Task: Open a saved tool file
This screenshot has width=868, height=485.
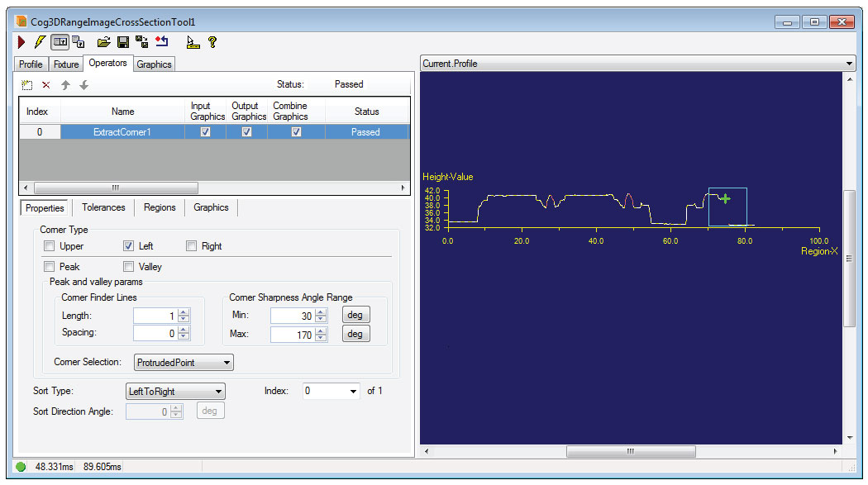Action: 104,42
